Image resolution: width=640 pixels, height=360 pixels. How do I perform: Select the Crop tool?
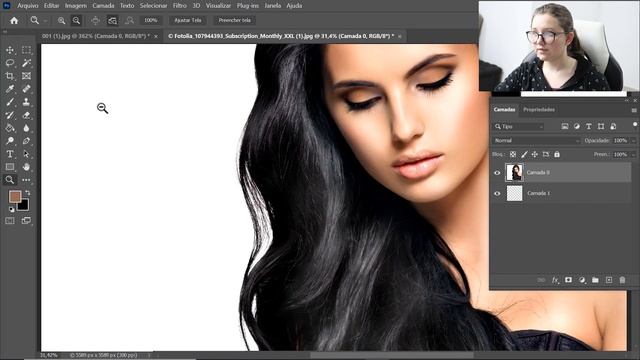coord(10,76)
